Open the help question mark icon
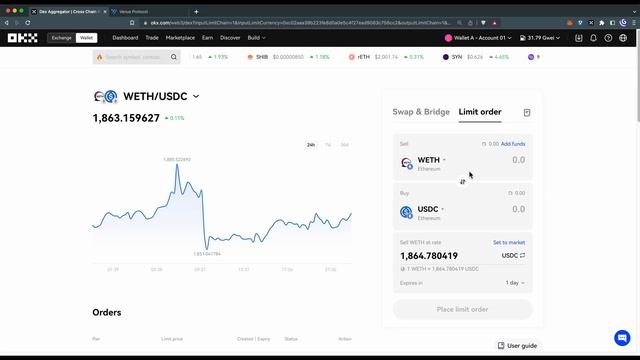The image size is (640, 360). point(608,38)
